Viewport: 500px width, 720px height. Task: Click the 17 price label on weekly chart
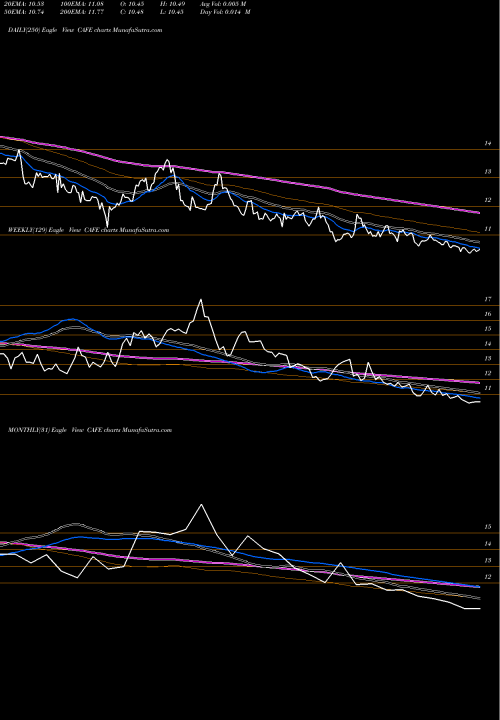coord(488,299)
